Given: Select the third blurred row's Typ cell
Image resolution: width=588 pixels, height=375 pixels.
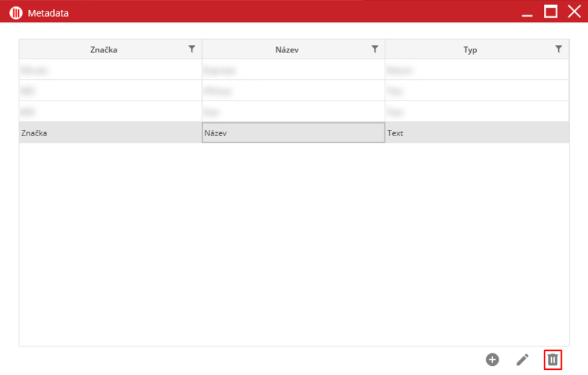Looking at the screenshot, I should (x=477, y=111).
